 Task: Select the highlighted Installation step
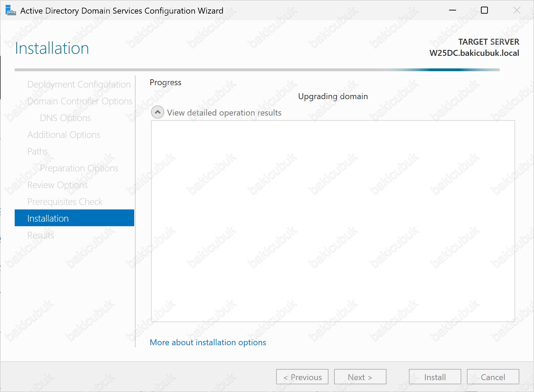[x=74, y=218]
